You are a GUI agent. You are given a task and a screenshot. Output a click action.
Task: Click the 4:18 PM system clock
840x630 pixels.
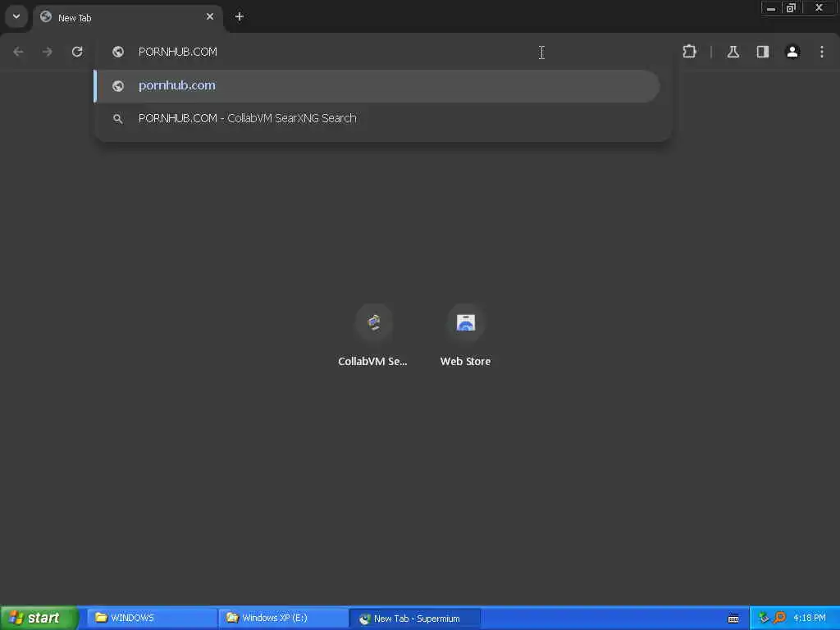point(810,619)
